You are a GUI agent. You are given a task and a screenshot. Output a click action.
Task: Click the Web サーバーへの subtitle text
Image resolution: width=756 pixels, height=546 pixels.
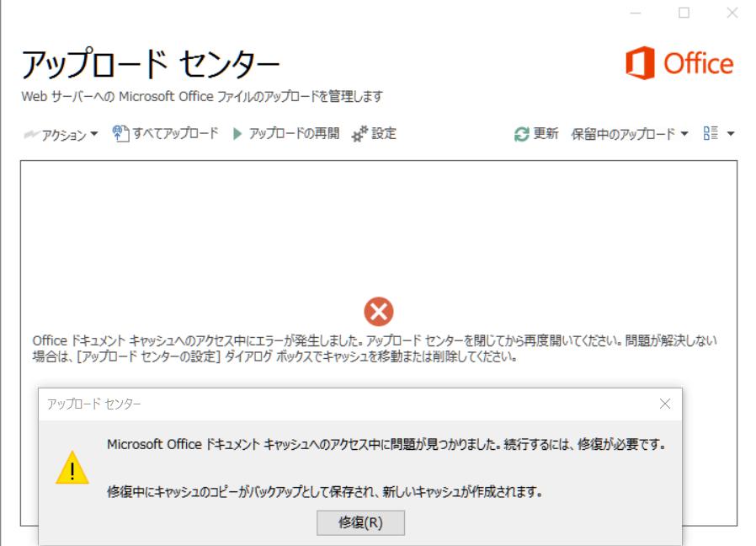point(202,97)
